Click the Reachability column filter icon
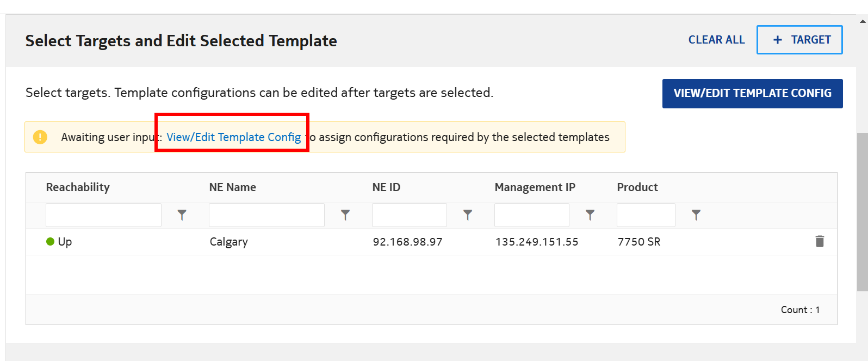Screen dimensions: 868x361 [x=182, y=215]
